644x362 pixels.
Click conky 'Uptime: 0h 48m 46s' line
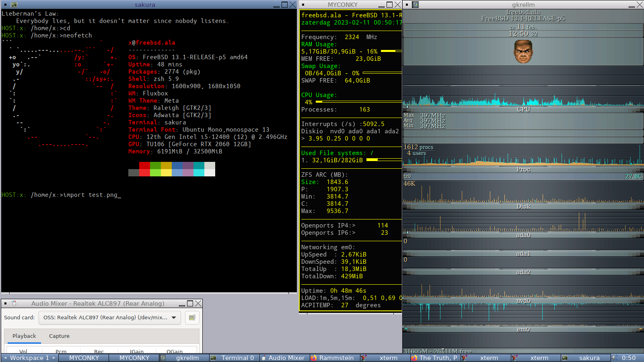coord(333,291)
